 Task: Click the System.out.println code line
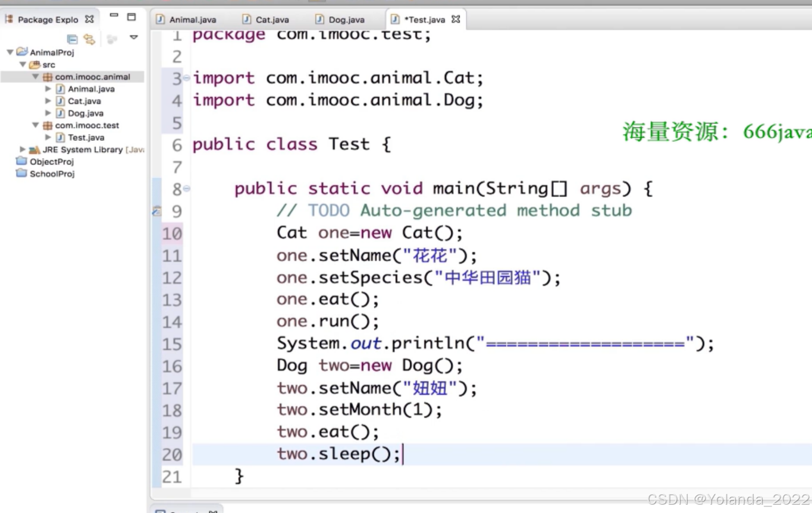click(495, 344)
